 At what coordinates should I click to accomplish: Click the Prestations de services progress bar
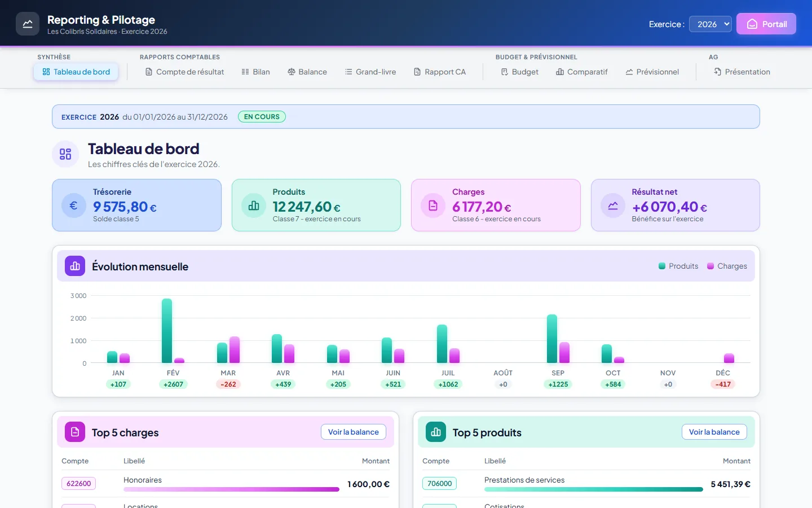click(x=594, y=489)
